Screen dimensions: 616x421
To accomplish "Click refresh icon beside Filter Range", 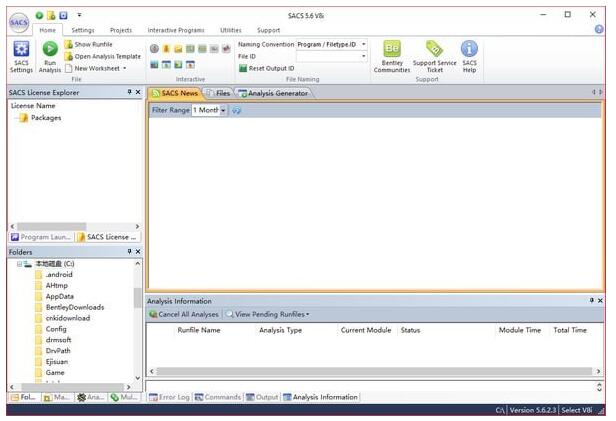I will (236, 110).
